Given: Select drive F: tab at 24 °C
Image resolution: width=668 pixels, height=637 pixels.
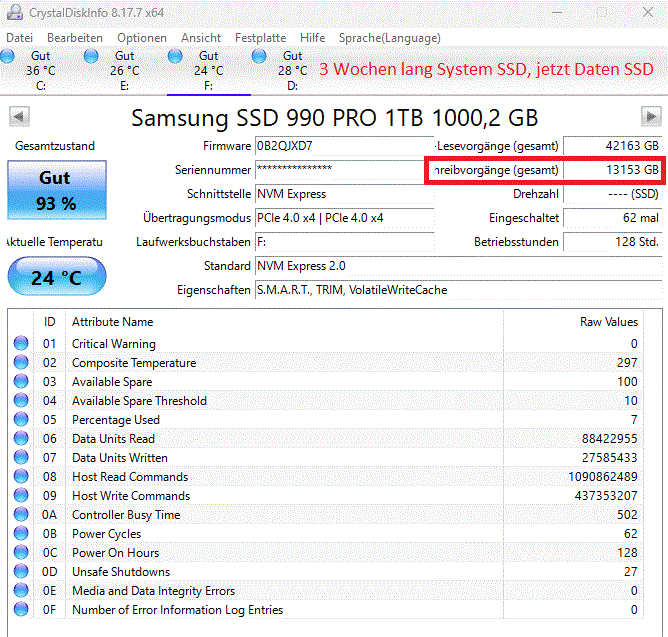Looking at the screenshot, I should [x=208, y=71].
